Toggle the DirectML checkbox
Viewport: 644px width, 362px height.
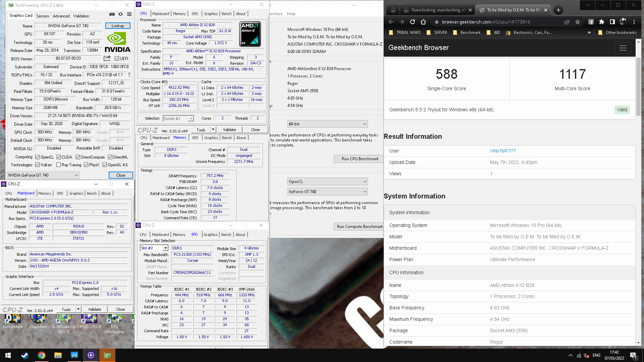(110, 157)
